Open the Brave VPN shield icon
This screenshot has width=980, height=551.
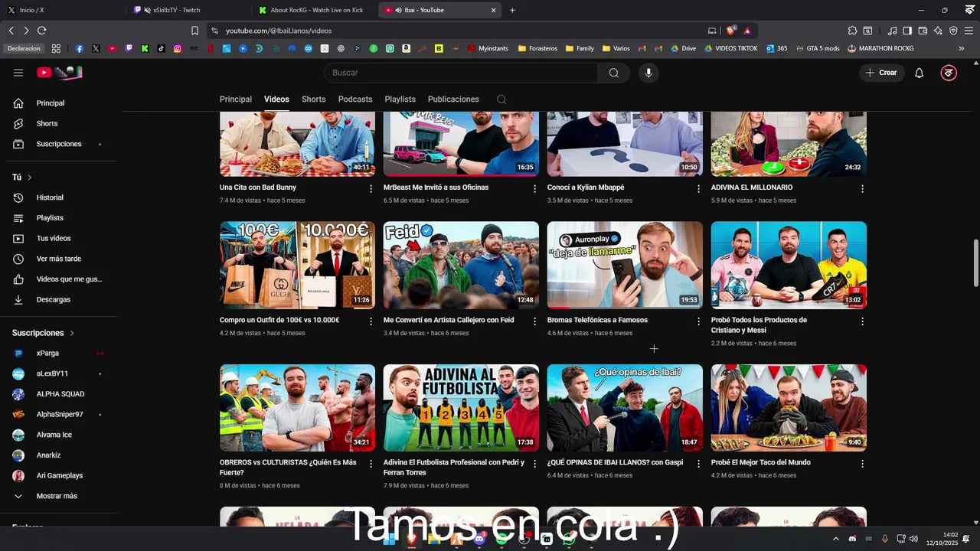[953, 31]
